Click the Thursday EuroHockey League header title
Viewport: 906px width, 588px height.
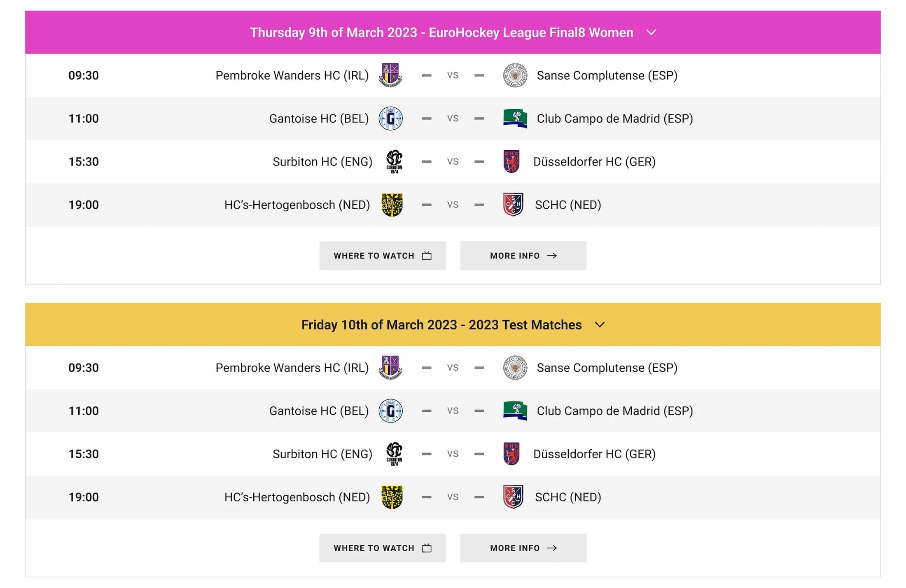441,33
